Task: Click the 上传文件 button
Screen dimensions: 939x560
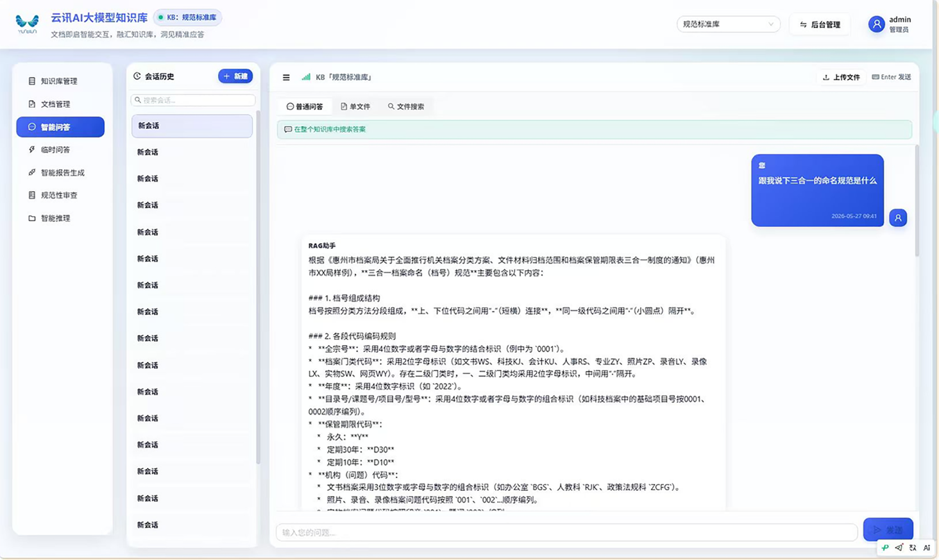Action: pos(842,77)
